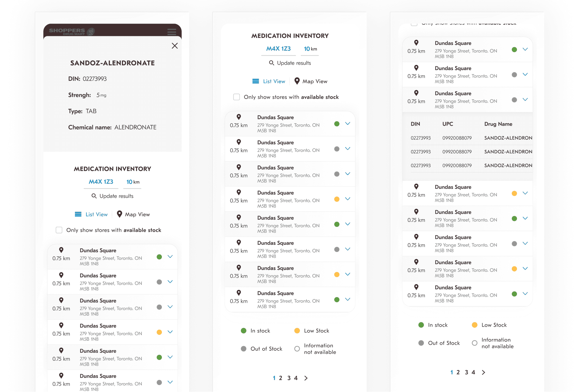Expand the orange-dot Dundas Square row, left panel
This screenshot has height=392, width=579.
pyautogui.click(x=170, y=332)
